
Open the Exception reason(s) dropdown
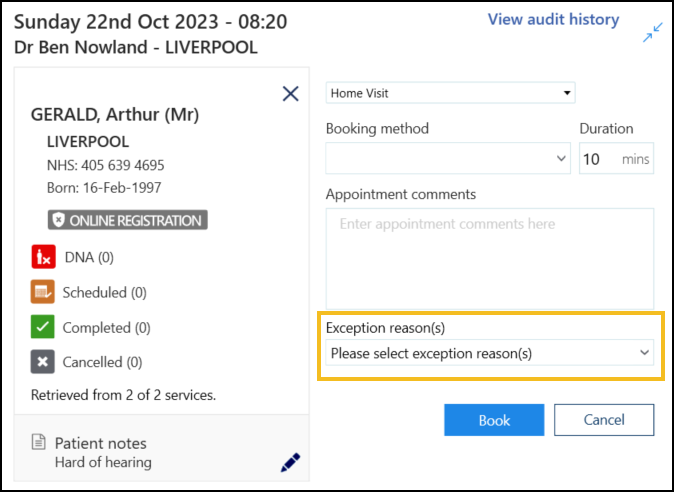[x=490, y=353]
